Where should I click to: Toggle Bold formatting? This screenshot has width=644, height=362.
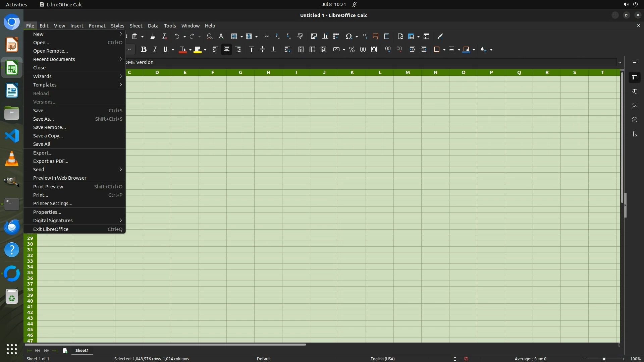(144, 50)
